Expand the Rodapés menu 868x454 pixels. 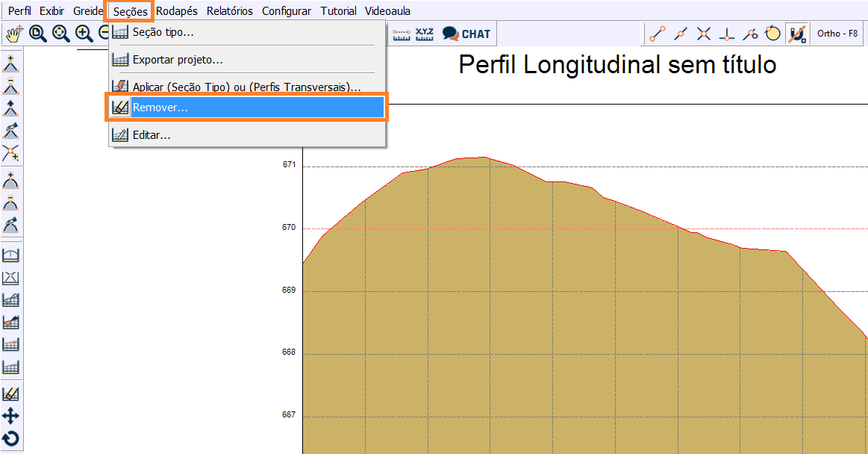click(177, 11)
